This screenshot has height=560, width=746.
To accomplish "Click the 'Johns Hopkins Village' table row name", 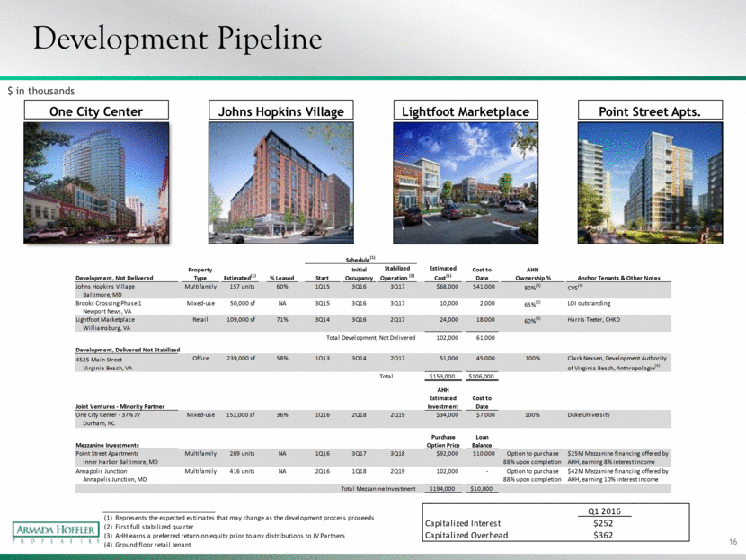I will point(105,287).
